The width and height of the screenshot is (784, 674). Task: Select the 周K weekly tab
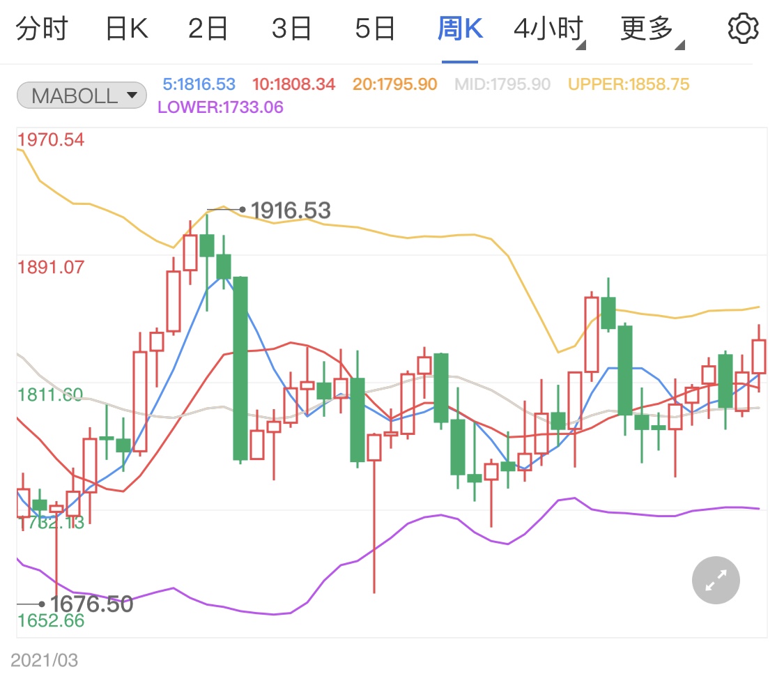tap(460, 29)
